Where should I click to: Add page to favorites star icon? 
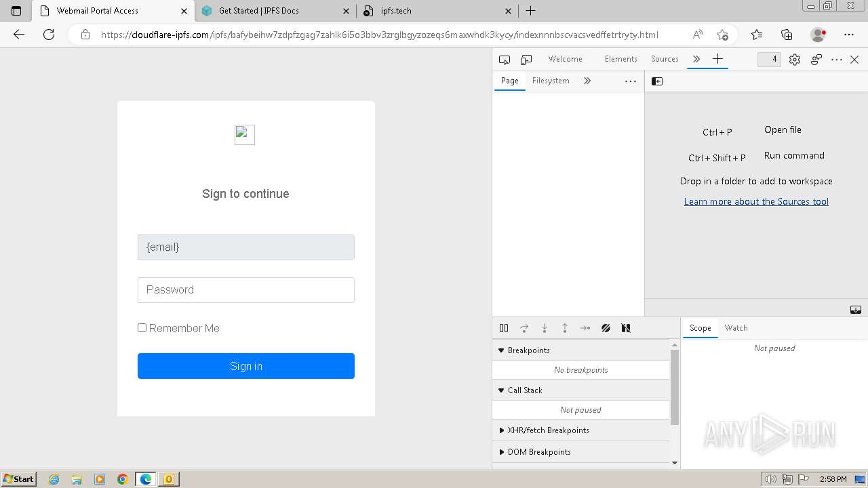click(x=722, y=35)
